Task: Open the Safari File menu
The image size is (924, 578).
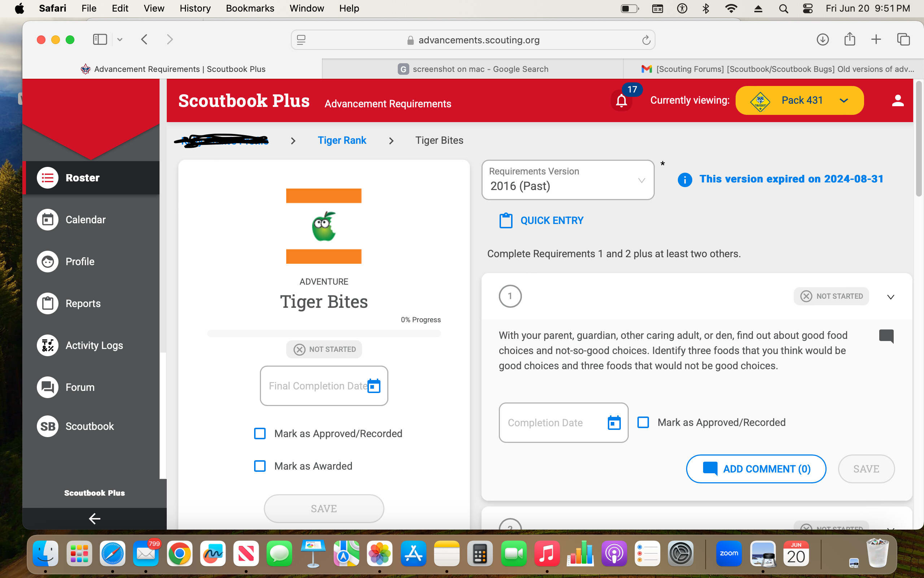Action: [88, 8]
